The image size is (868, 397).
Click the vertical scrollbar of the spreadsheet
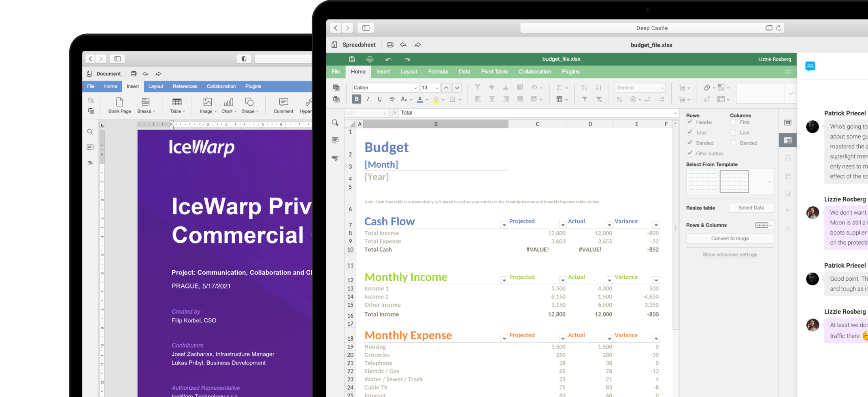click(x=675, y=228)
